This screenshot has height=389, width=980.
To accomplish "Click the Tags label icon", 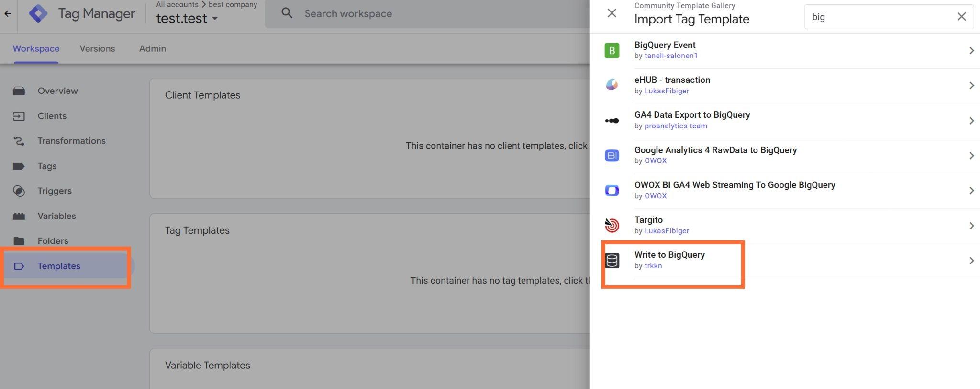I will pos(19,166).
